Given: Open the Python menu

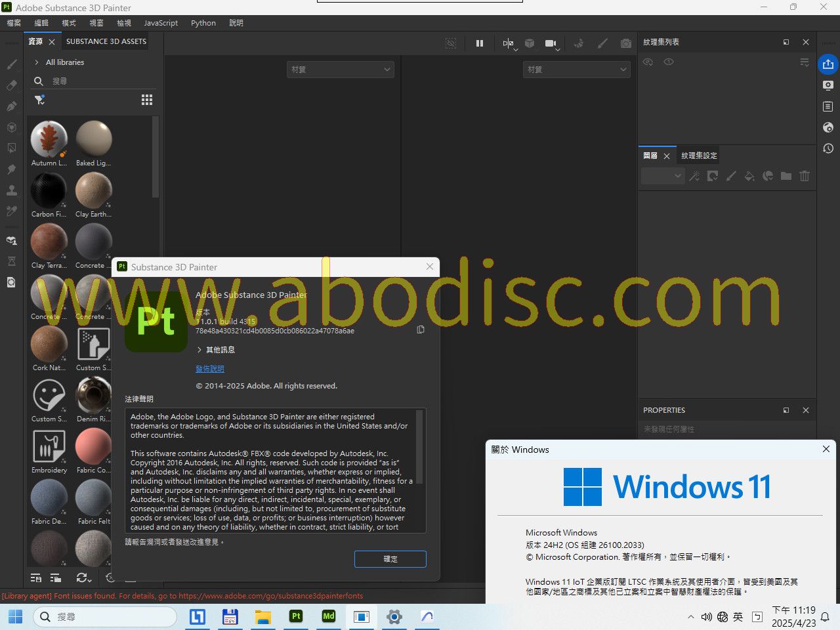Looking at the screenshot, I should coord(203,23).
